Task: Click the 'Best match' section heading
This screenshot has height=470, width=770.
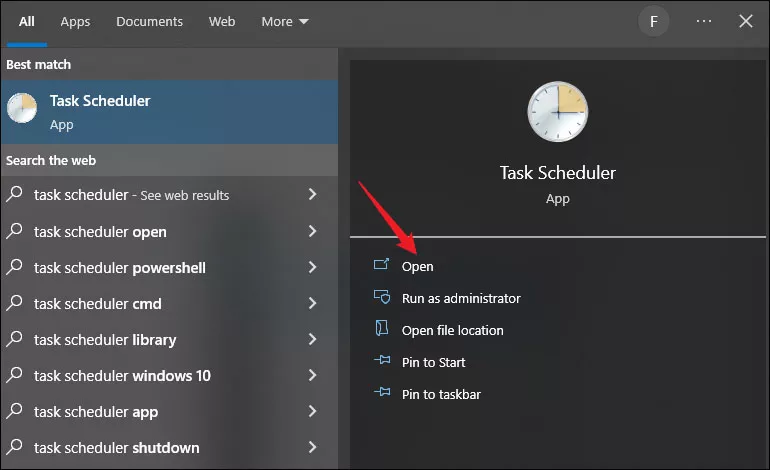Action: [38, 64]
